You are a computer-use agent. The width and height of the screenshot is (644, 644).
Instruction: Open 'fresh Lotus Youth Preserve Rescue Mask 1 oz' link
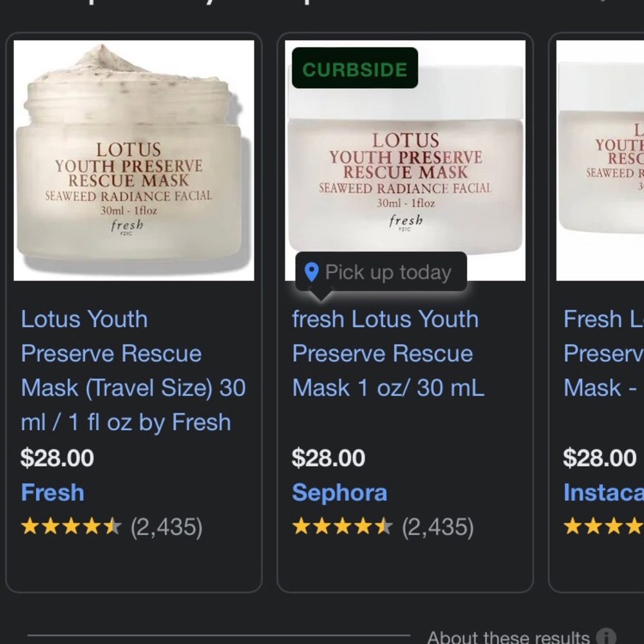(x=388, y=353)
